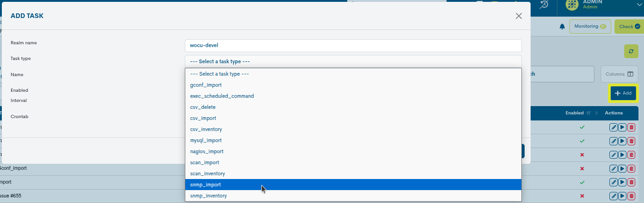Close the Add Task dialog

519,16
